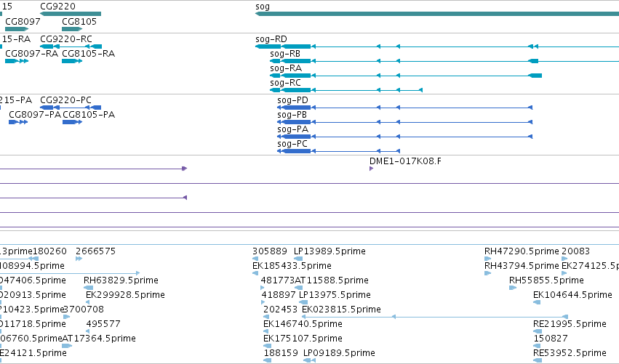The height and width of the screenshot is (364, 619).
Task: Select EST AT11588.5prime
Action: point(332,280)
